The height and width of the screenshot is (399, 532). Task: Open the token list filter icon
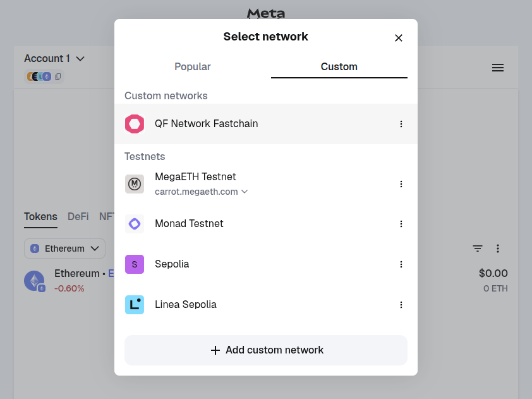coord(477,249)
